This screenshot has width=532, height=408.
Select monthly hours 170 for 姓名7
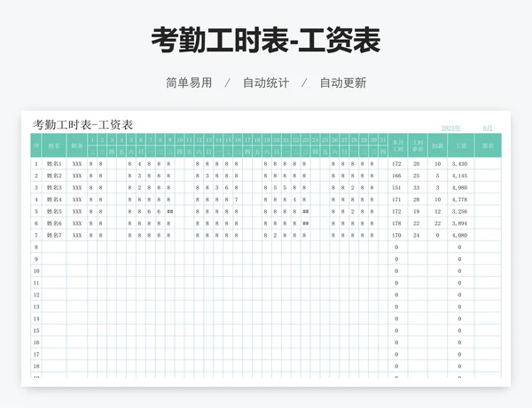tap(396, 235)
